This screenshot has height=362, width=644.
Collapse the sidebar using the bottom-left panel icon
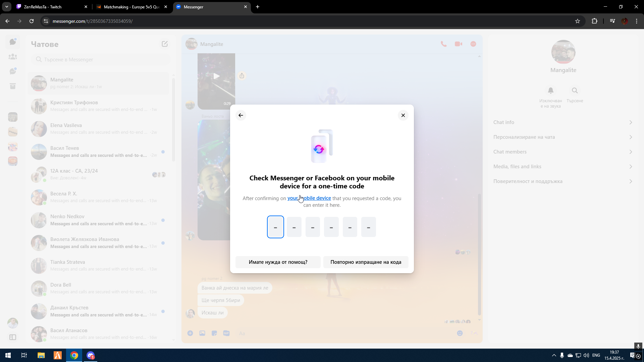click(x=13, y=337)
